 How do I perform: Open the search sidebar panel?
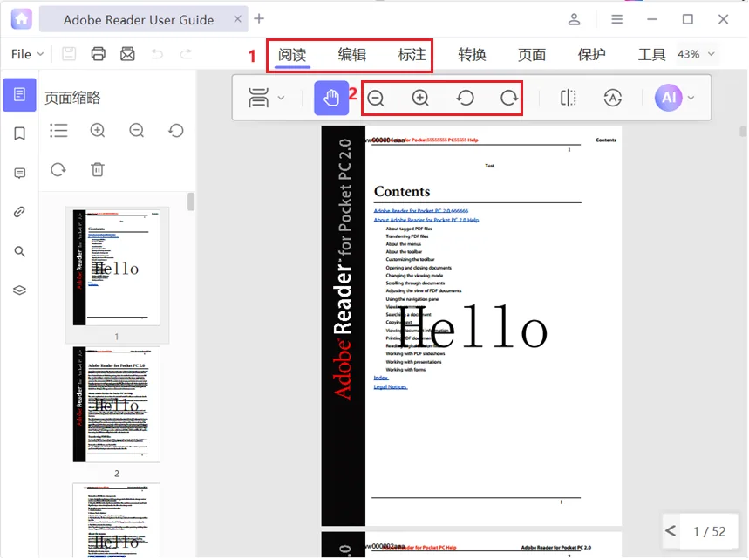click(x=19, y=251)
